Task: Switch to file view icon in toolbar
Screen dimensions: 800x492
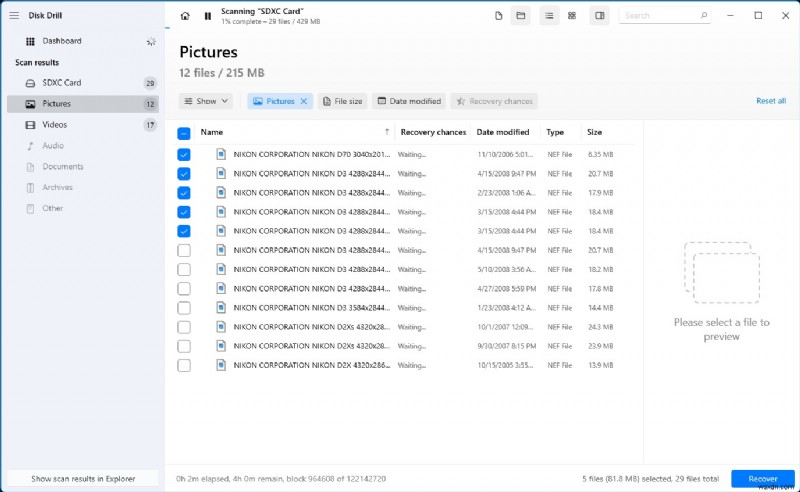Action: point(498,16)
